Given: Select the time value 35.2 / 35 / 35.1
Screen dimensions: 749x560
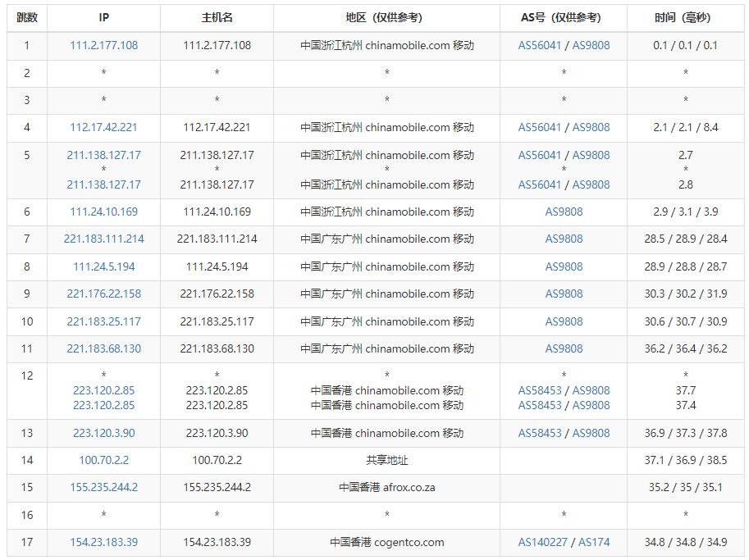Looking at the screenshot, I should pyautogui.click(x=686, y=487).
